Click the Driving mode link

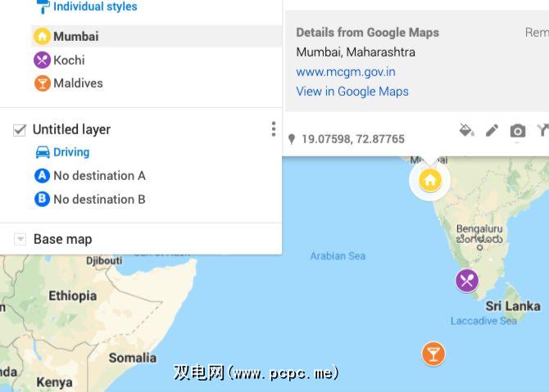point(71,152)
